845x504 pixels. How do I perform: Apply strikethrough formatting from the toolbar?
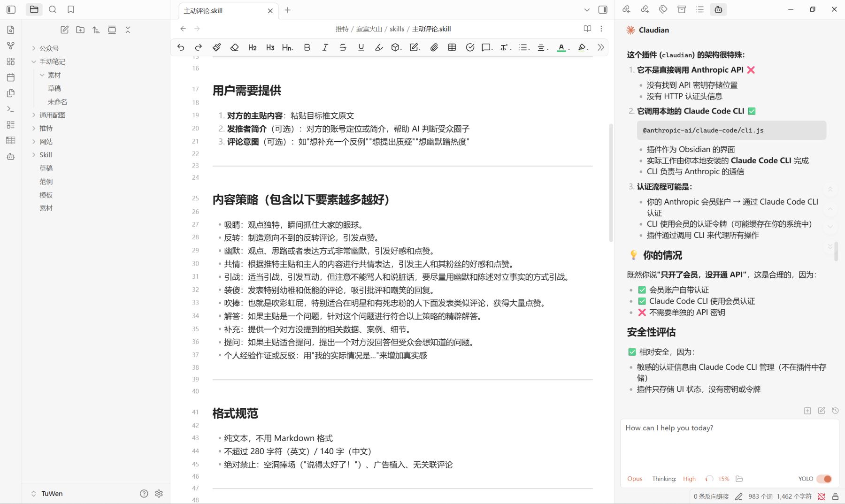(343, 47)
